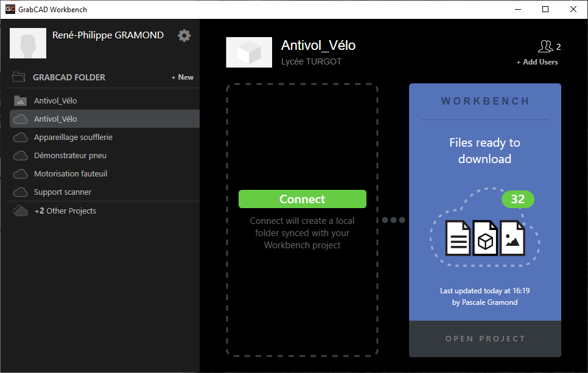Screen dimensions: 588x373
Task: Create a new project with + New
Action: point(183,77)
